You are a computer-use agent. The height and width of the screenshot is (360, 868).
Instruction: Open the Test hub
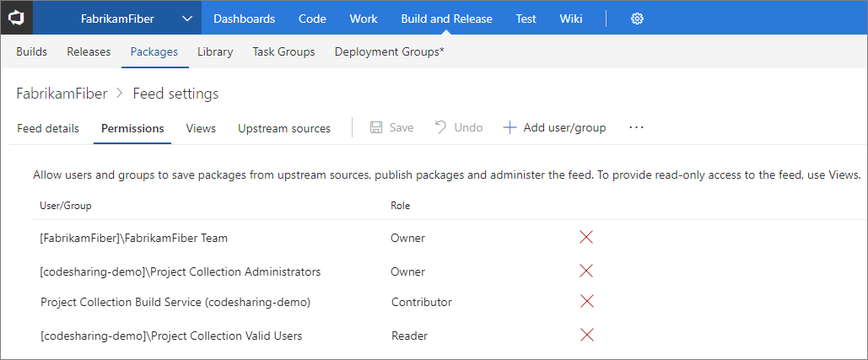tap(526, 19)
